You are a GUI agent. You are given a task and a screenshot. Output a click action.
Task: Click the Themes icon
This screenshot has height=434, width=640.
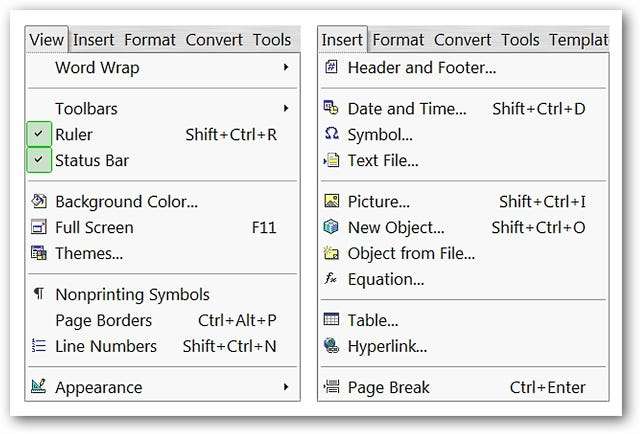39,253
